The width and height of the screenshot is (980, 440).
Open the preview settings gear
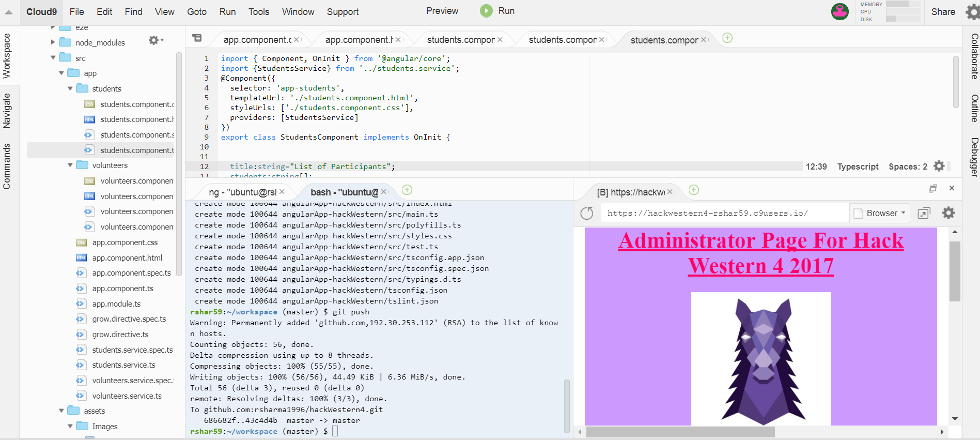948,213
